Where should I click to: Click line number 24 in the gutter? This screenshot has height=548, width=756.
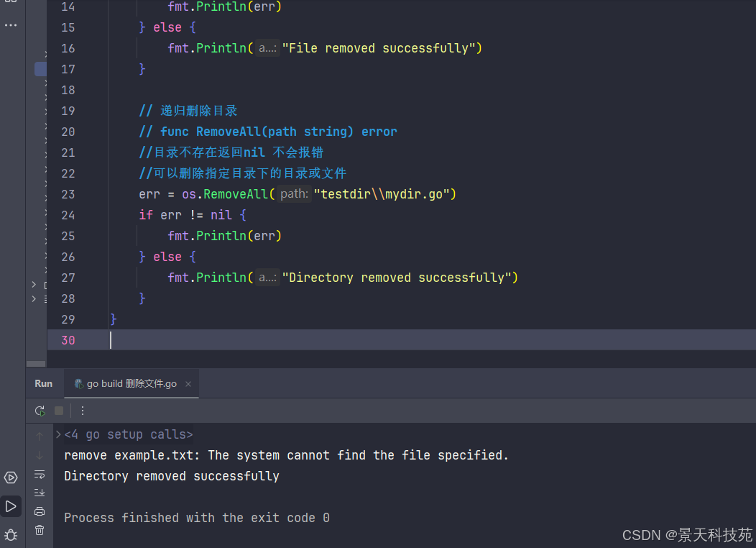coord(68,215)
